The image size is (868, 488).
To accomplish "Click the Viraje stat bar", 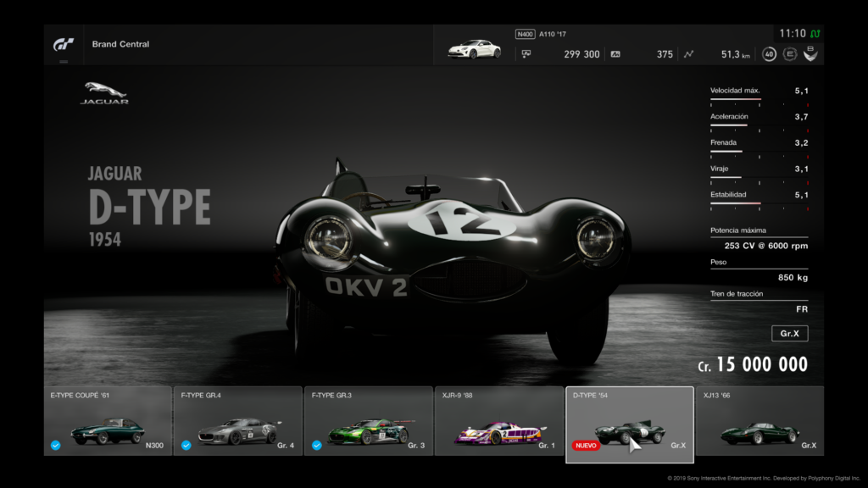I will 759,176.
